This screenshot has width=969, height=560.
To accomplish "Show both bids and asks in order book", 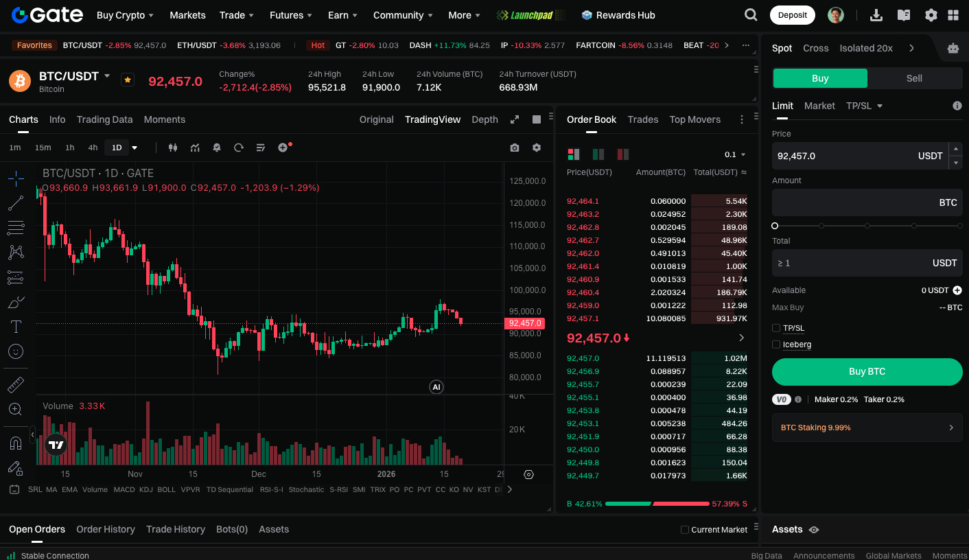I will 573,154.
